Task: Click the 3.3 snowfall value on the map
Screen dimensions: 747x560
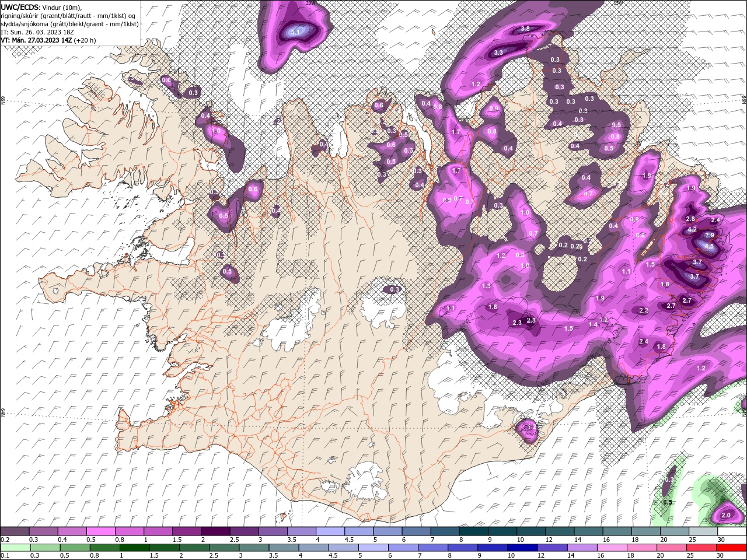Action: point(498,52)
